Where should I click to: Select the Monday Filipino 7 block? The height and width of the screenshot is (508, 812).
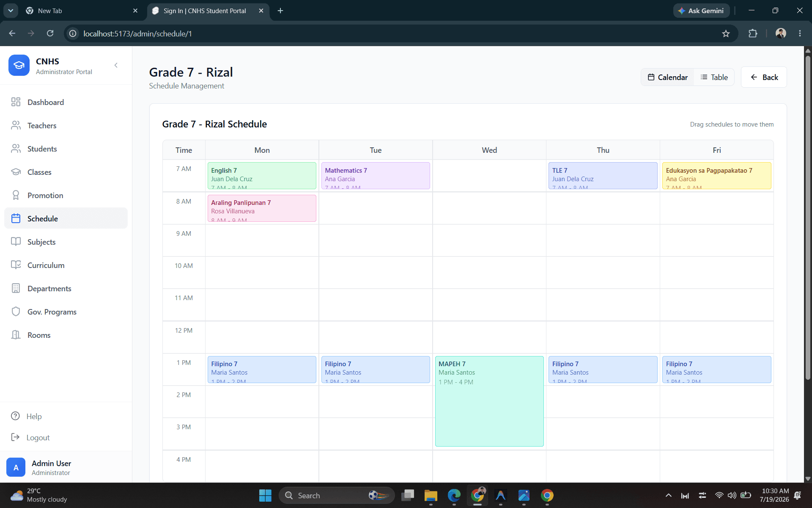(x=262, y=370)
